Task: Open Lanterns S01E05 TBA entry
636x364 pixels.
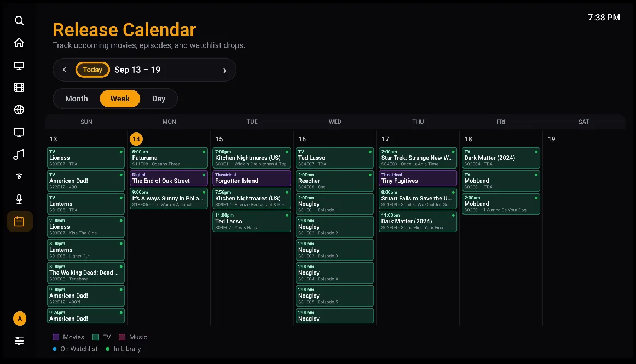Action: coord(85,204)
